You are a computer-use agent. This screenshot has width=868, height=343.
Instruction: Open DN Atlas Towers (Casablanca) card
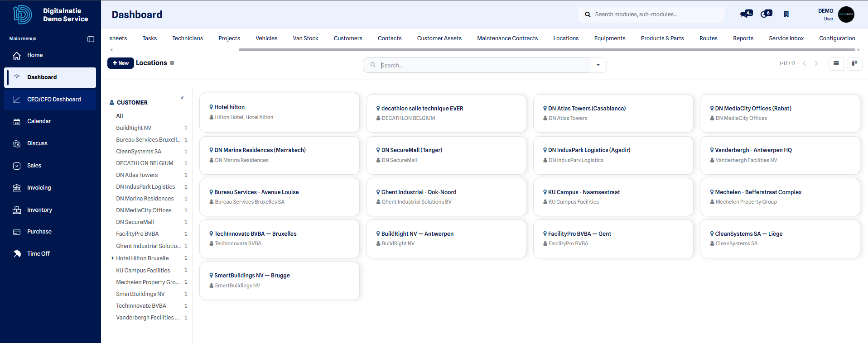point(613,113)
